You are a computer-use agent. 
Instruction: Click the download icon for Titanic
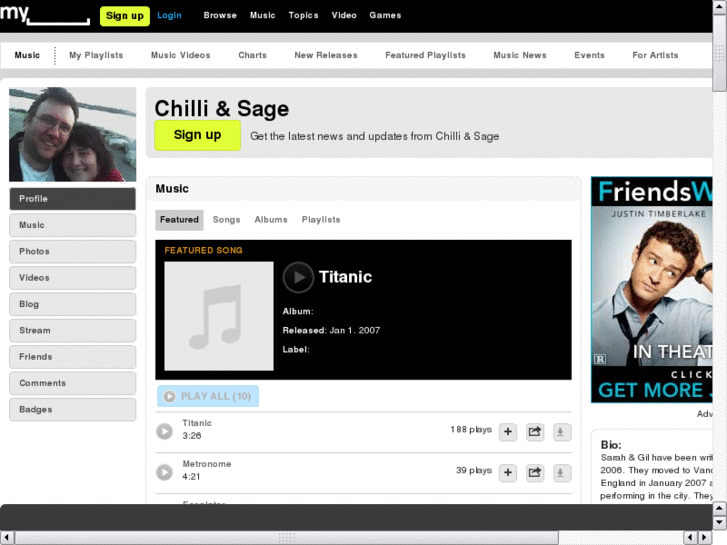point(561,432)
